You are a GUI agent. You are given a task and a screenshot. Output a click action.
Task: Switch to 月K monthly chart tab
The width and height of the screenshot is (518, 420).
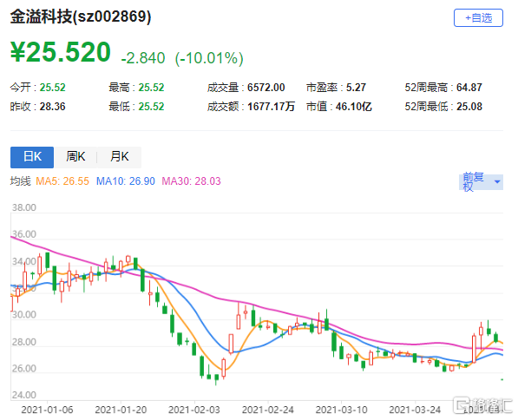click(119, 157)
